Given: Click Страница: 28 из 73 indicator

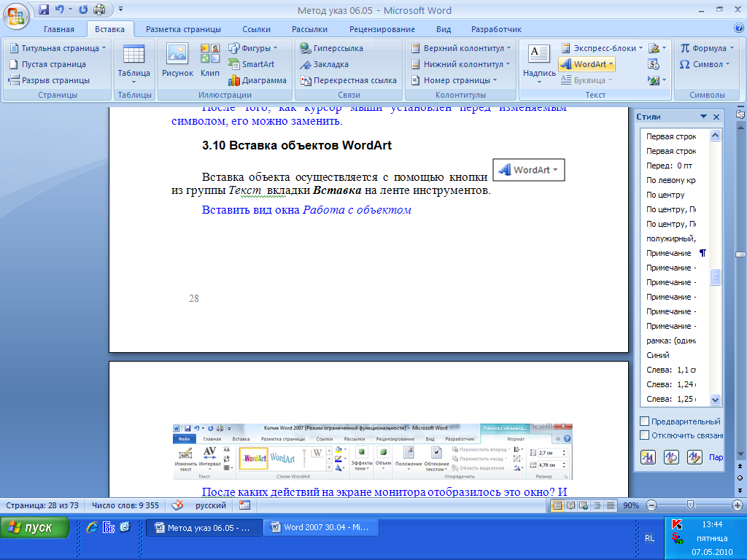Looking at the screenshot, I should (x=42, y=505).
